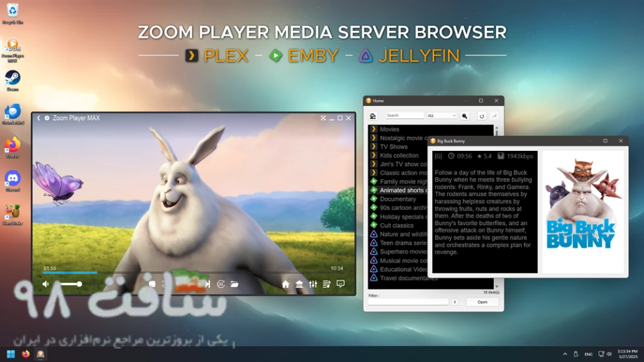The height and width of the screenshot is (362, 644).
Task: Open Firefox desktop icon
Action: click(x=13, y=148)
